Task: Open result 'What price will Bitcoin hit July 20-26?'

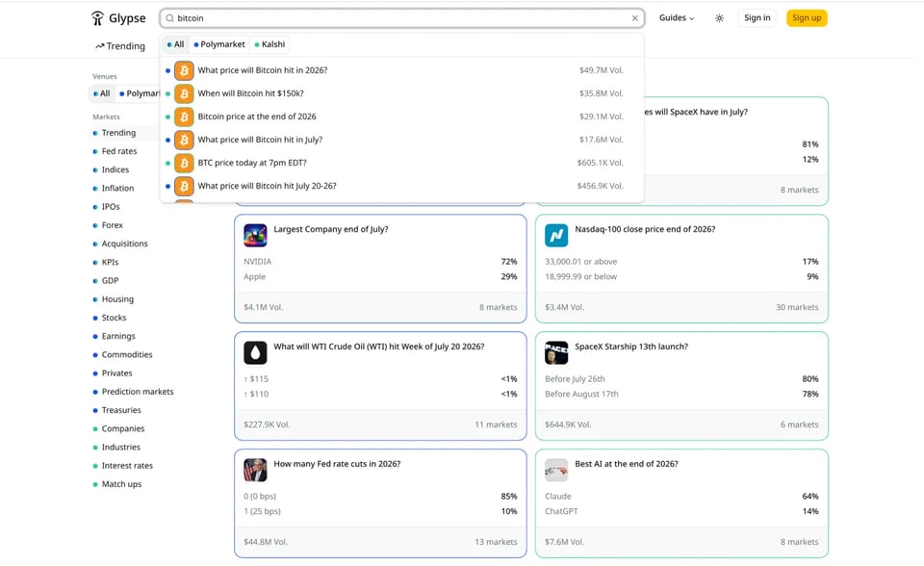Action: (x=402, y=186)
